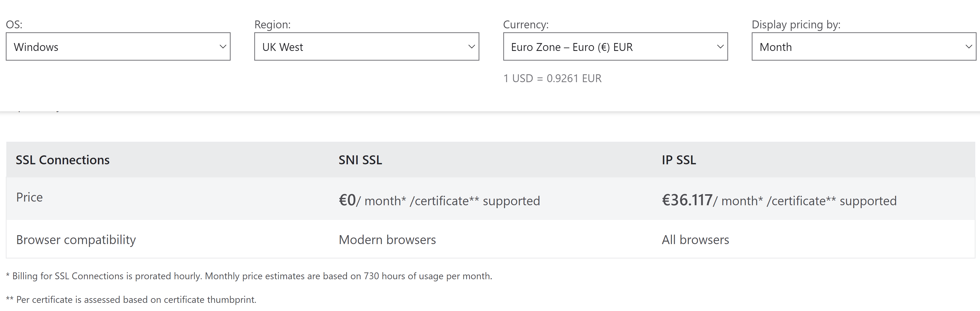
Task: Open the Currency dropdown showing Euro
Action: pyautogui.click(x=615, y=46)
